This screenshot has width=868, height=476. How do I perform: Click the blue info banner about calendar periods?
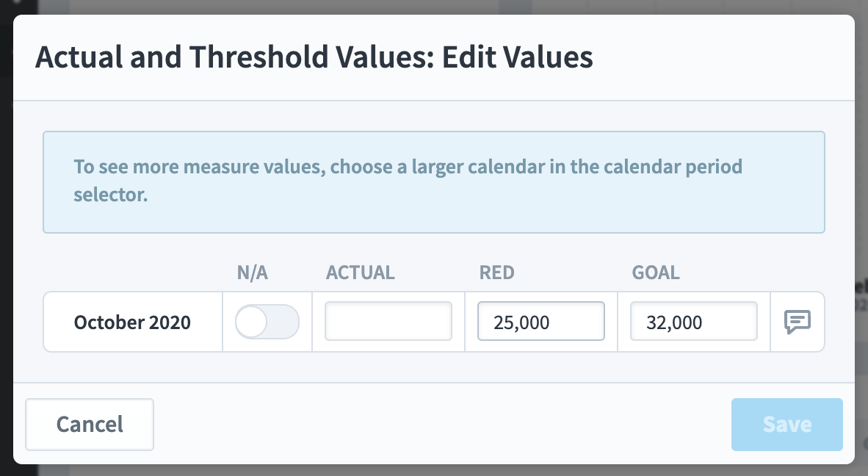pos(434,182)
